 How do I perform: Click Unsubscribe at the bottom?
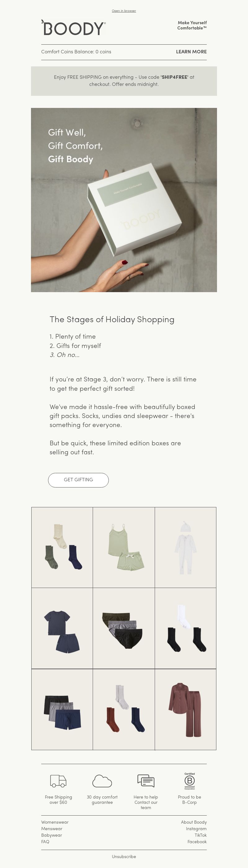coord(124,857)
